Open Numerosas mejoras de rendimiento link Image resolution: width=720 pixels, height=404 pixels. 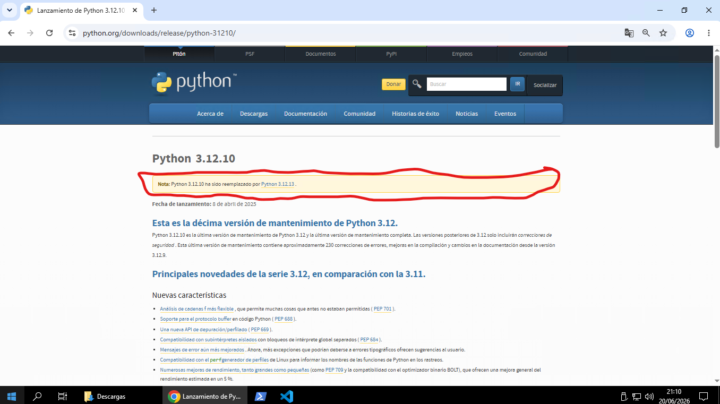(x=234, y=370)
